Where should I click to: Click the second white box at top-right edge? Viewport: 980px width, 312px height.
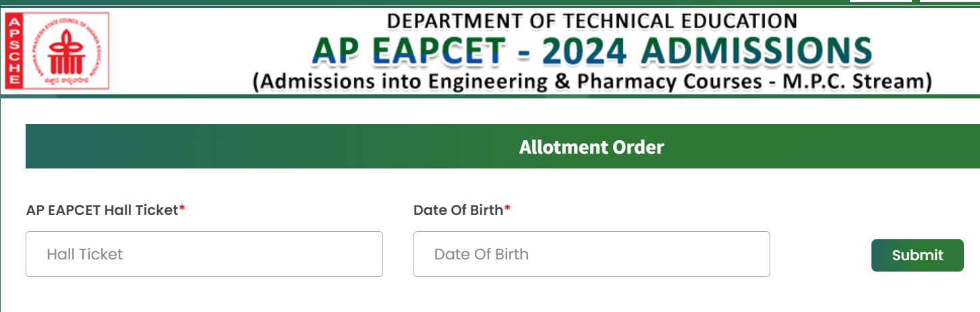pos(950,1)
